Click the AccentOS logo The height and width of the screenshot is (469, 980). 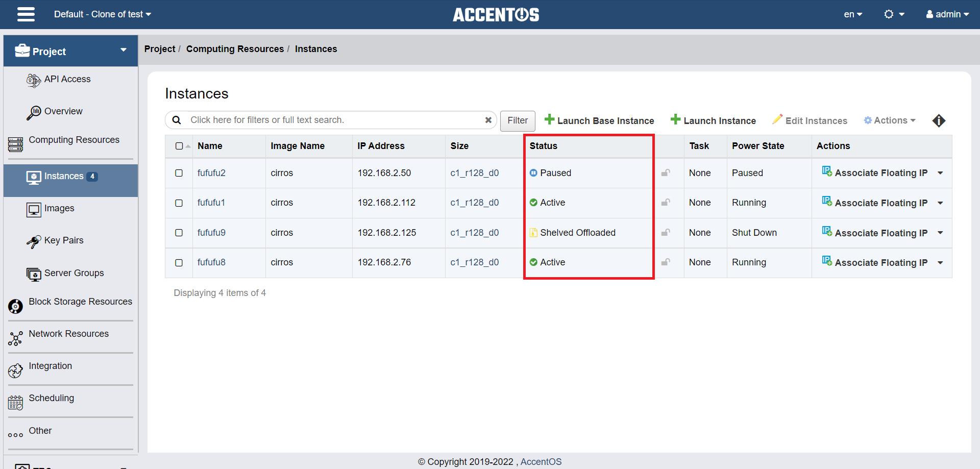(496, 15)
